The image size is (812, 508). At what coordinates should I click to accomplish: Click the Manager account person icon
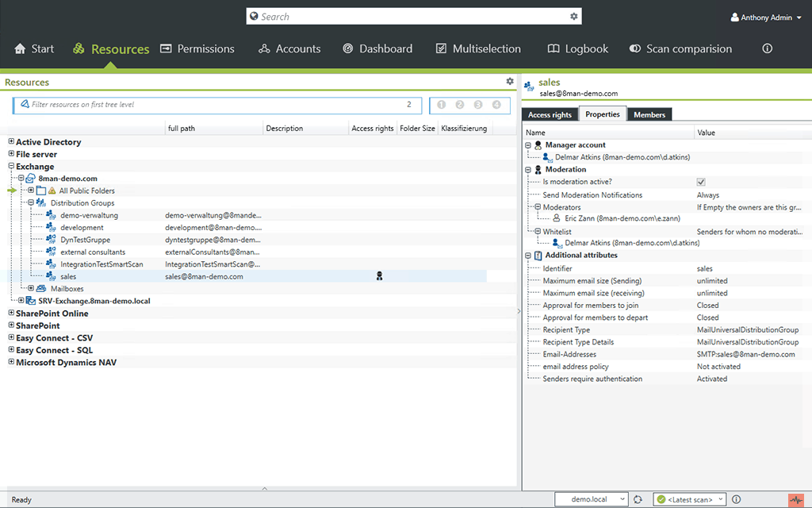coord(538,145)
